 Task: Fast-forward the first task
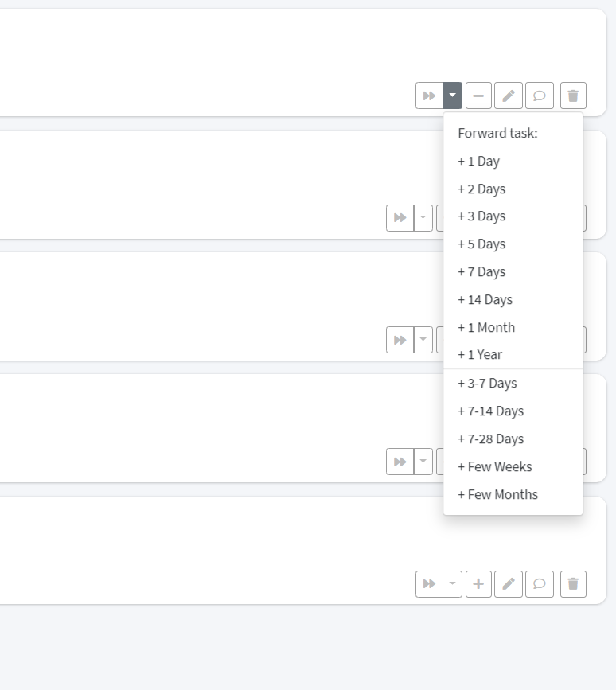(430, 95)
